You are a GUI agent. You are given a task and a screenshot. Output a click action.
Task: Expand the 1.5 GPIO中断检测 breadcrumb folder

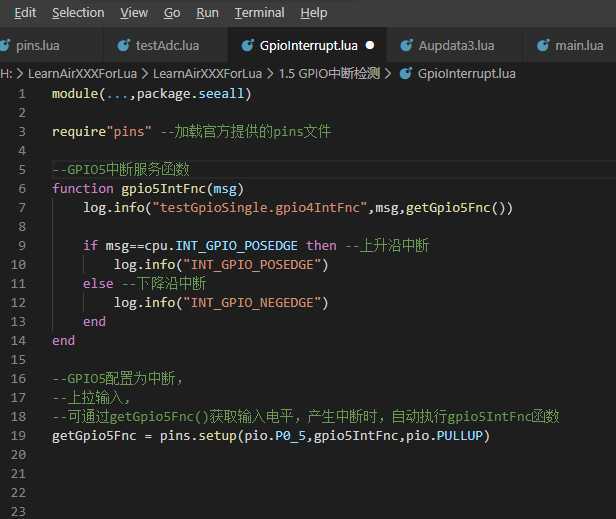pos(331,74)
